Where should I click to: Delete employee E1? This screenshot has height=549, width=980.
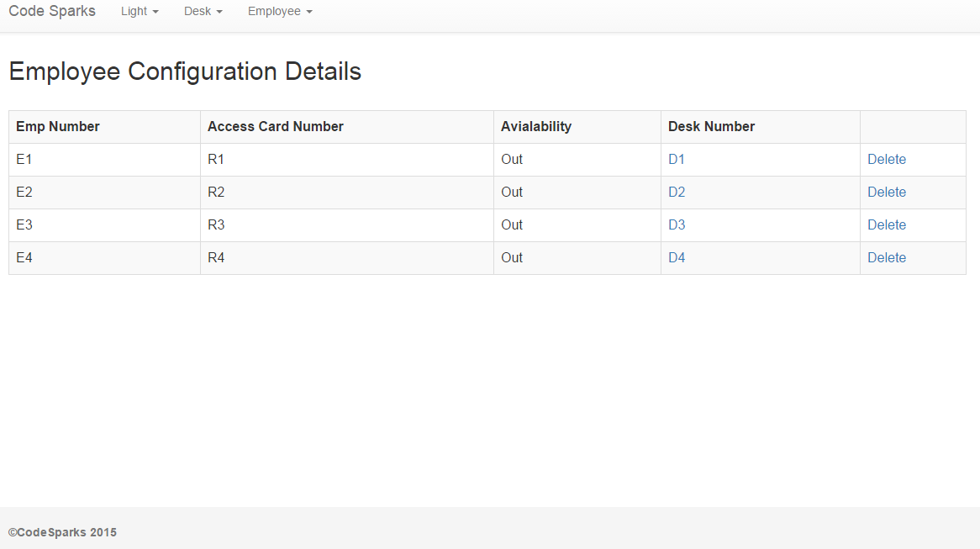point(887,159)
